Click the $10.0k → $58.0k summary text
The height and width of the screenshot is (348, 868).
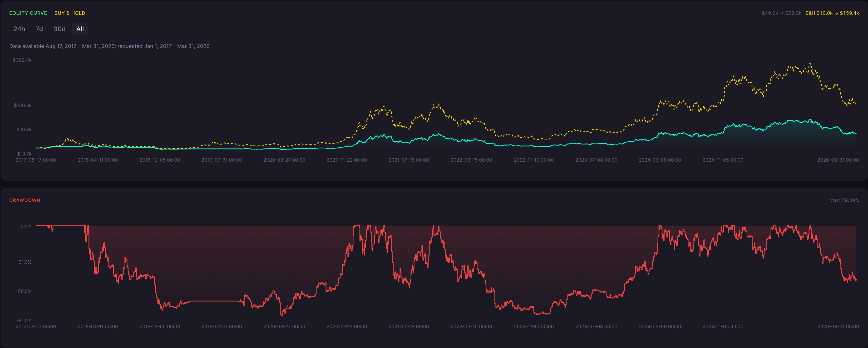(x=781, y=13)
